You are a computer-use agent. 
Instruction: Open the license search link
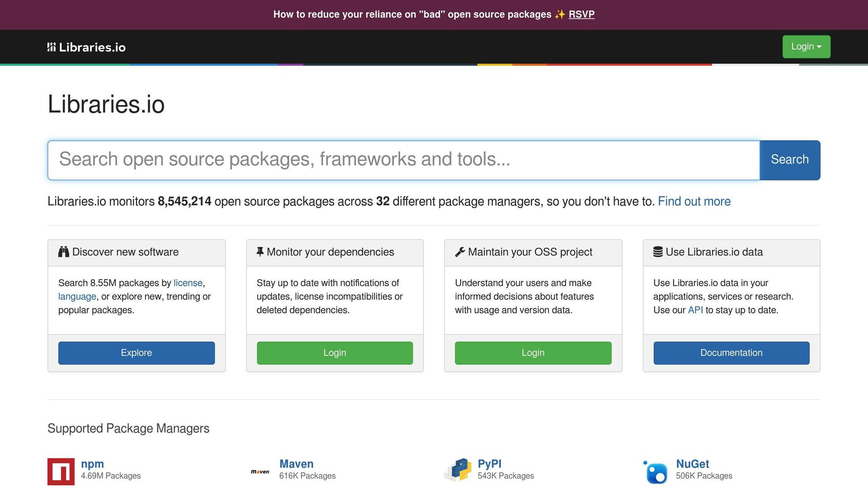(187, 283)
